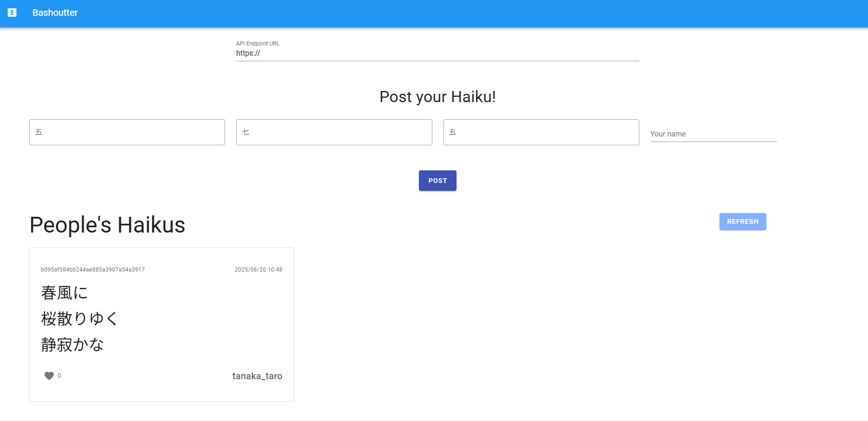Screen dimensions: 868x421
Task: Click the Bashoutter B logo icon
Action: click(x=13, y=13)
